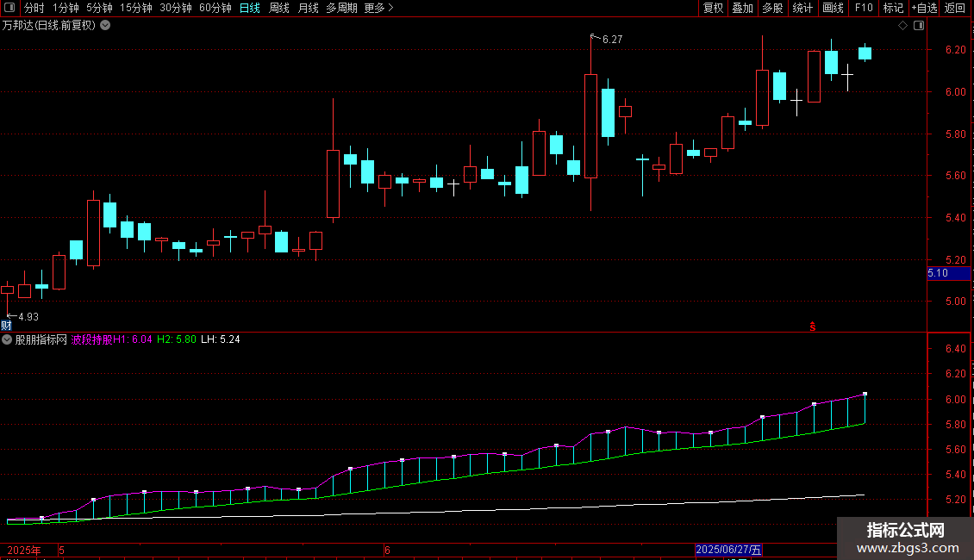This screenshot has width=974, height=560.
Task: Click the 股朋指标网 indicator name
Action: coord(41,339)
